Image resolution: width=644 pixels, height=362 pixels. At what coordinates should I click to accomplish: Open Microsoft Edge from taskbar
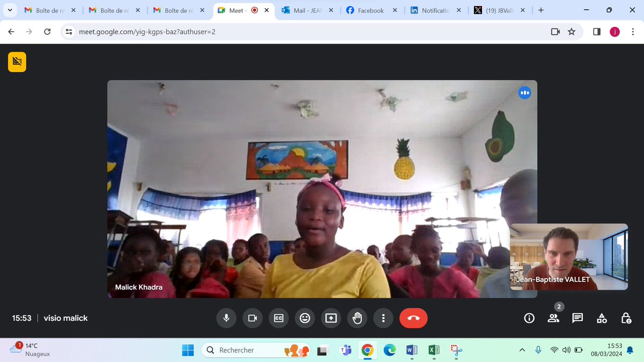coord(390,350)
